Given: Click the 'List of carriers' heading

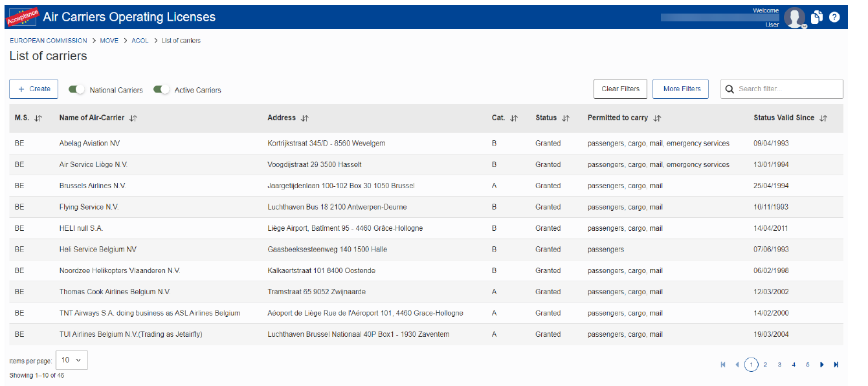Looking at the screenshot, I should tap(48, 56).
